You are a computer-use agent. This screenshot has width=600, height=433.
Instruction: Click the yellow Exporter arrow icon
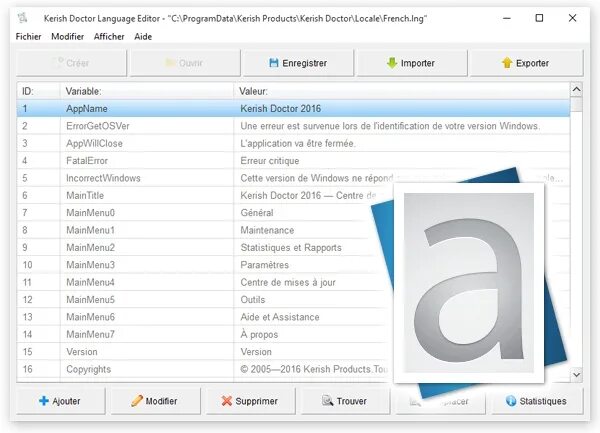click(507, 63)
